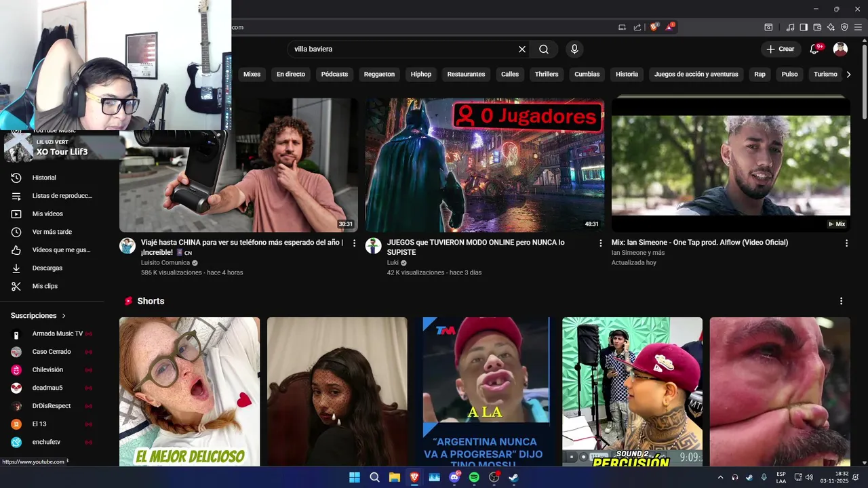Open Vídeos que me gustan in sidebar
The width and height of the screenshot is (868, 488).
point(52,250)
